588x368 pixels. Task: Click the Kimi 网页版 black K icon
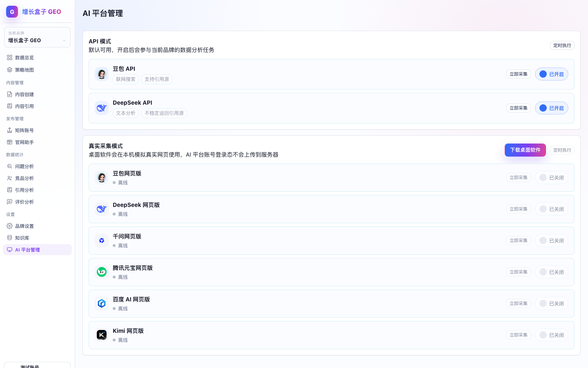102,335
